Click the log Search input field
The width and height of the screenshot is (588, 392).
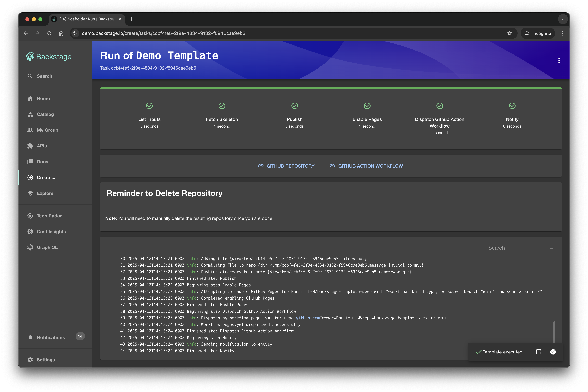click(517, 248)
